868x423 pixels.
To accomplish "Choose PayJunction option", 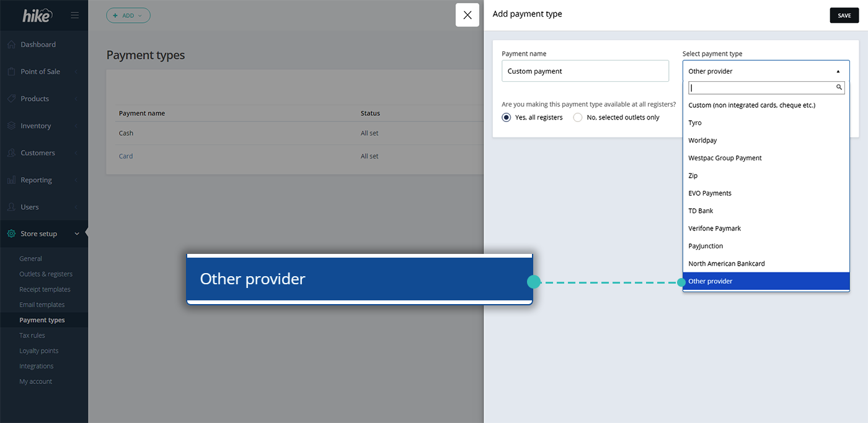I will click(766, 246).
